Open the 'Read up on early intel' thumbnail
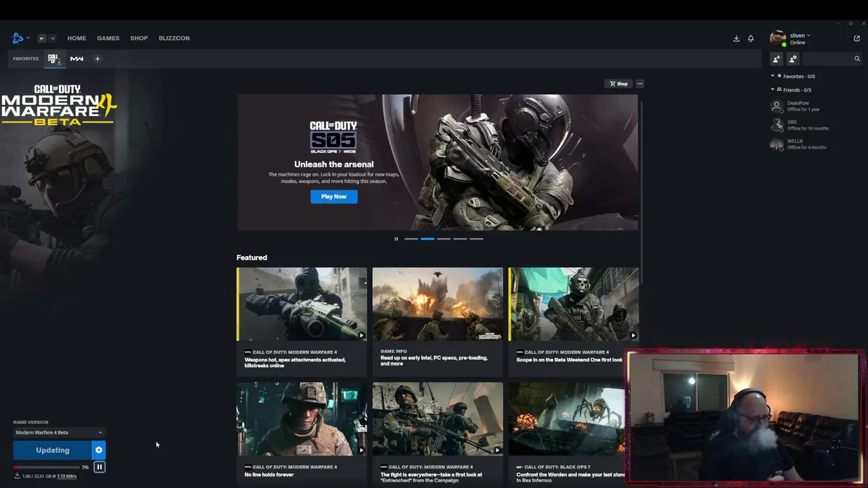The width and height of the screenshot is (868, 488). click(x=437, y=304)
